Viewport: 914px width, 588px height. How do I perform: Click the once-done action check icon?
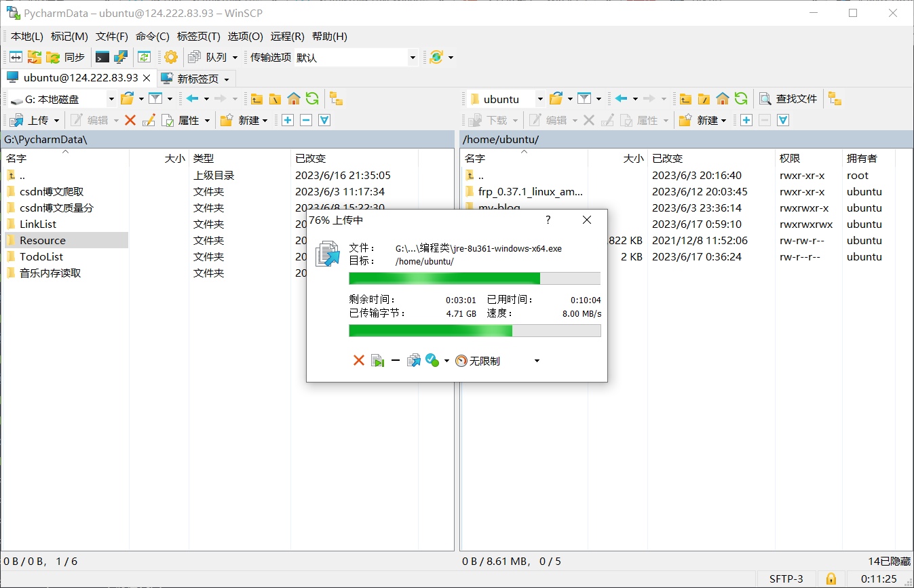click(x=432, y=361)
